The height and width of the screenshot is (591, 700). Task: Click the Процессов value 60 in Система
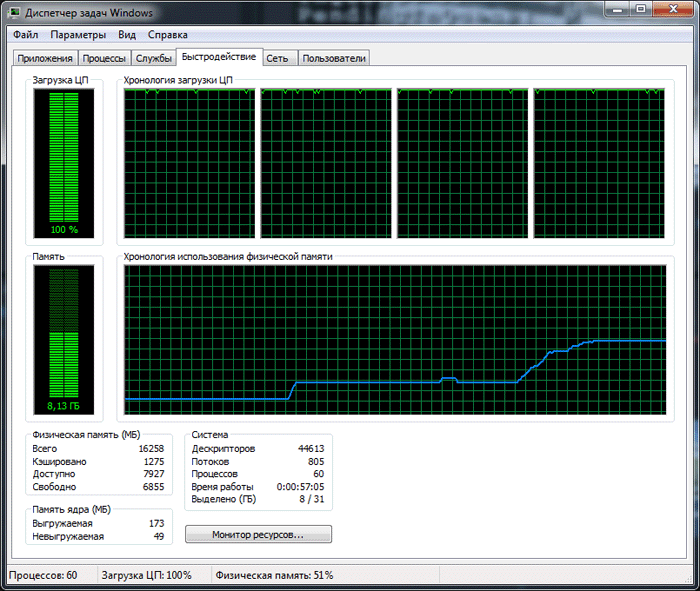(319, 474)
